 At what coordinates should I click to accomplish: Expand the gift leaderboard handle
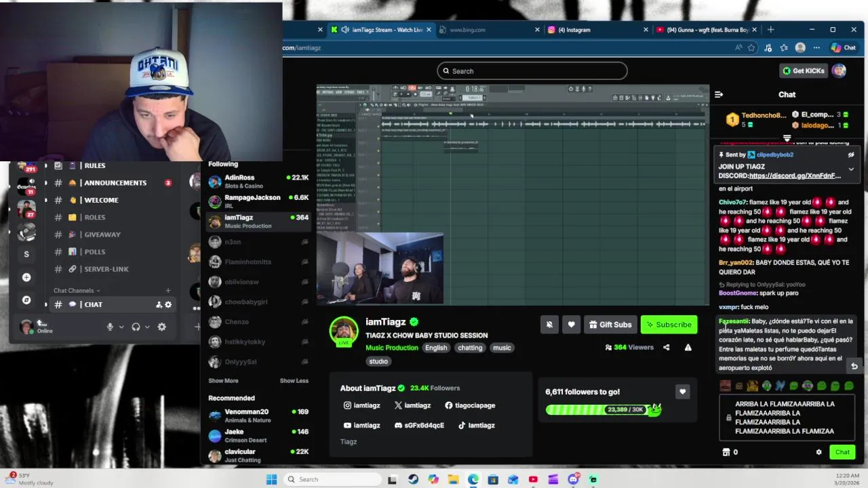[787, 138]
